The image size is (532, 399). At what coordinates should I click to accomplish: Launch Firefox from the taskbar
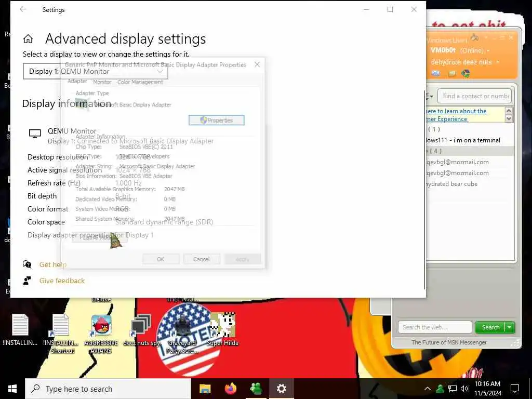point(231,389)
